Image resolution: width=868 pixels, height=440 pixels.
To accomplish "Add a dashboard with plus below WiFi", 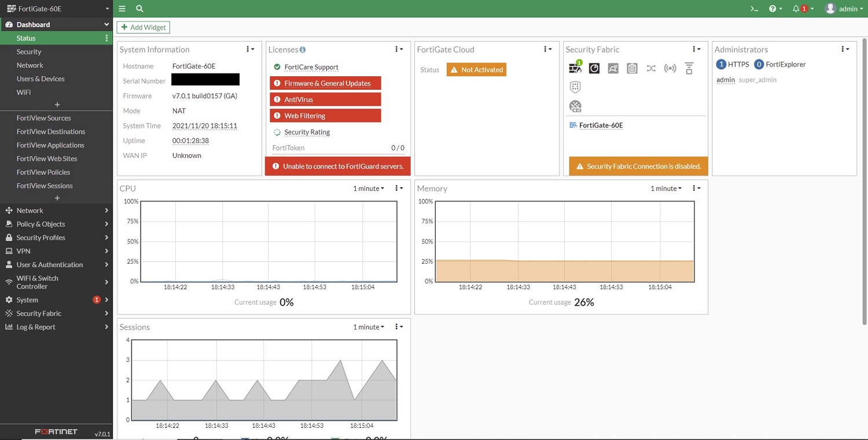I will pos(57,105).
